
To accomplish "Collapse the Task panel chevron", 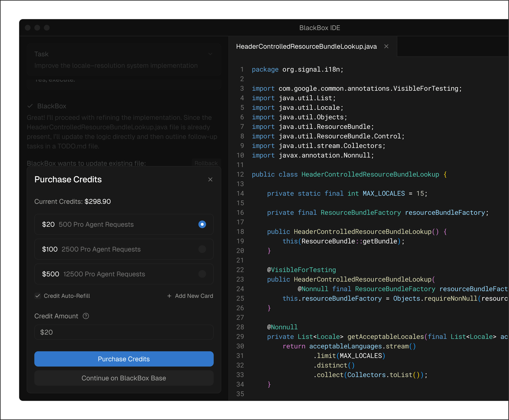I will click(x=210, y=54).
